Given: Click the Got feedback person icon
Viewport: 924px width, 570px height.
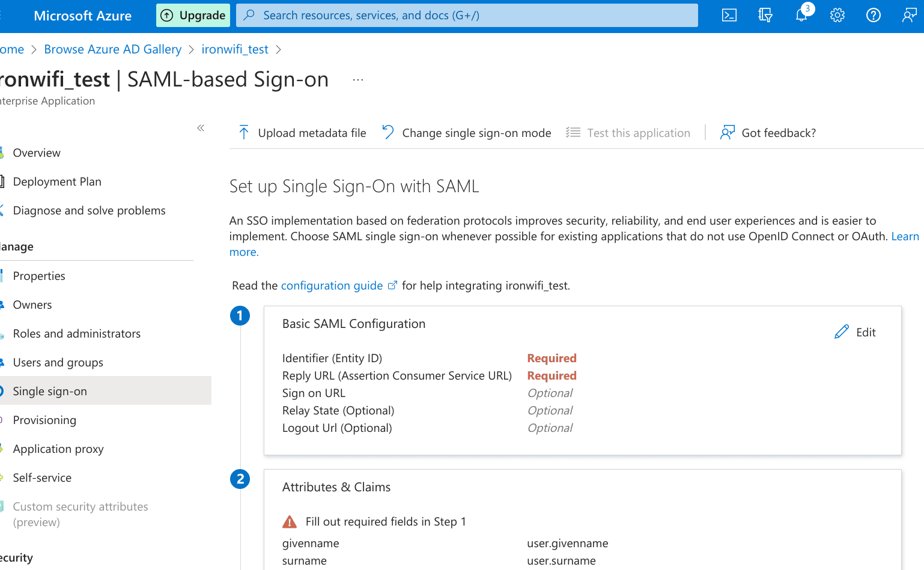Looking at the screenshot, I should pyautogui.click(x=727, y=133).
